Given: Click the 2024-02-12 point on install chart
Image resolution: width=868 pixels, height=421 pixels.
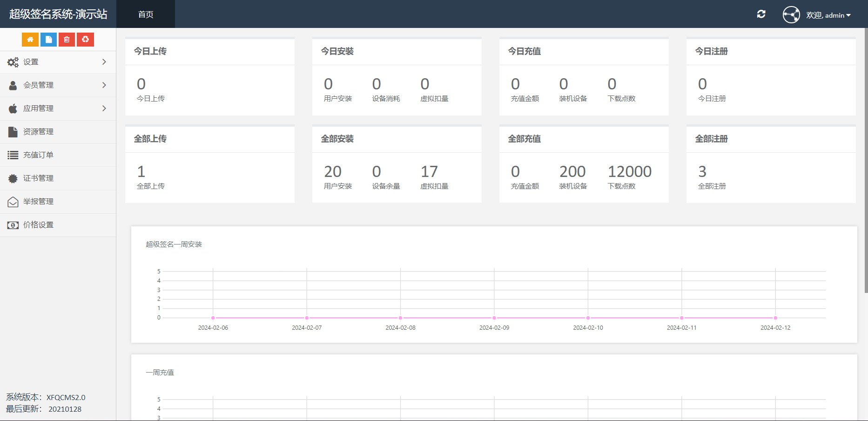Looking at the screenshot, I should [x=775, y=318].
